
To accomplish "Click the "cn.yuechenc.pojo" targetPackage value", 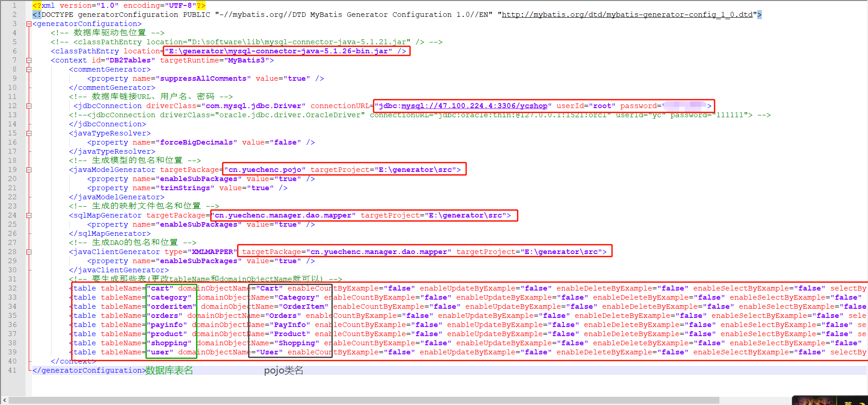I will [x=265, y=170].
